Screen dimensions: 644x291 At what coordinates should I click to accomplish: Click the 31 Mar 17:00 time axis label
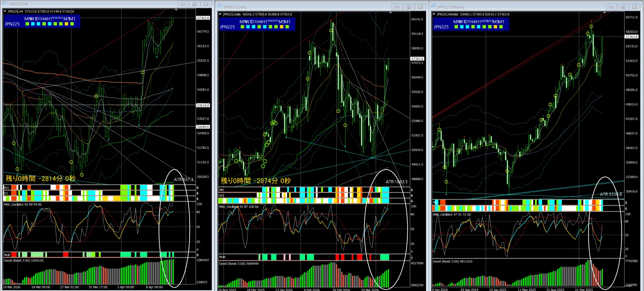click(x=98, y=287)
